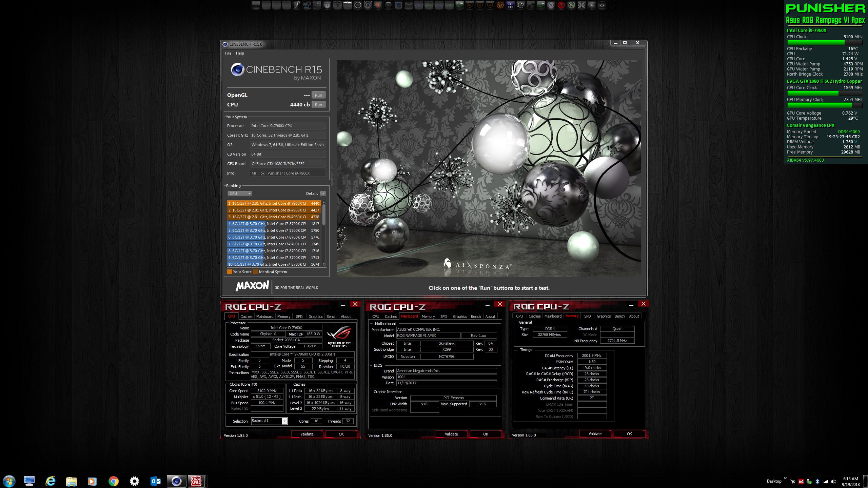
Task: Click the orange shield icon in top dock
Action: pos(500,5)
